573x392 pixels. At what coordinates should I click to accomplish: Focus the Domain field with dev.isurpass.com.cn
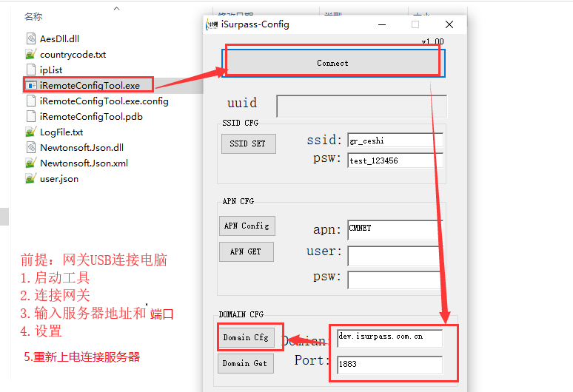tap(390, 338)
